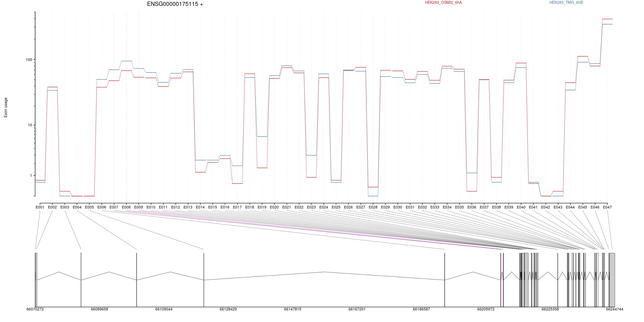Click exon label E009

tap(139, 207)
